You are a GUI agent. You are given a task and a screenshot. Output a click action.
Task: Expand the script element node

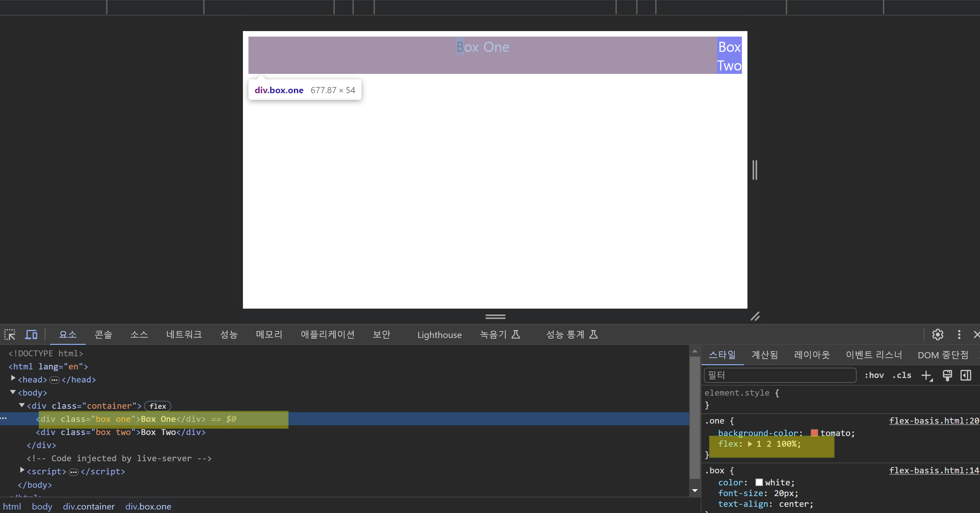coord(22,471)
